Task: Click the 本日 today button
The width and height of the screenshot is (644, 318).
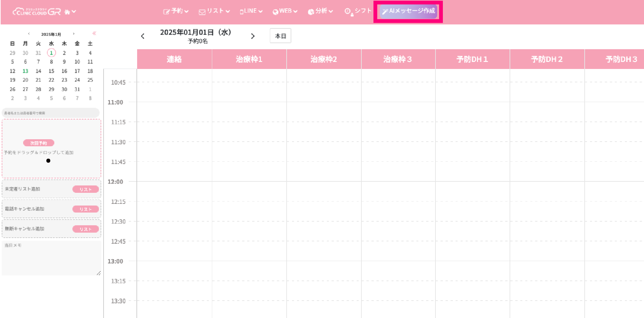Action: click(280, 36)
